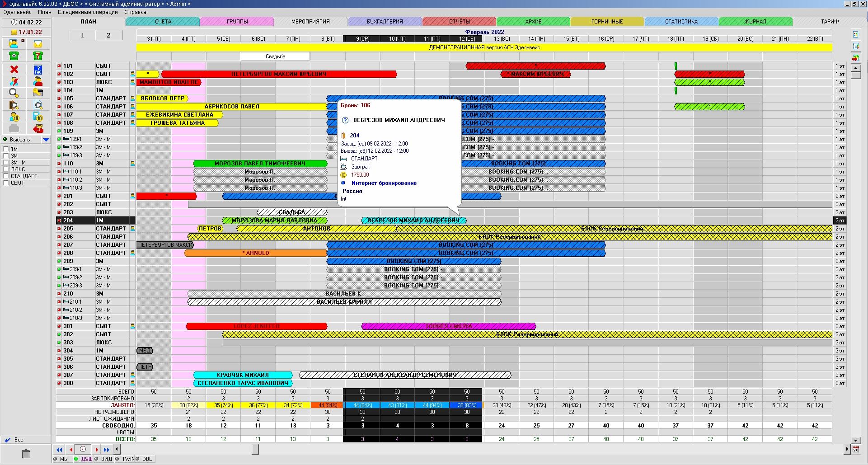
Task: Click the red X delete icon
Action: click(x=14, y=70)
